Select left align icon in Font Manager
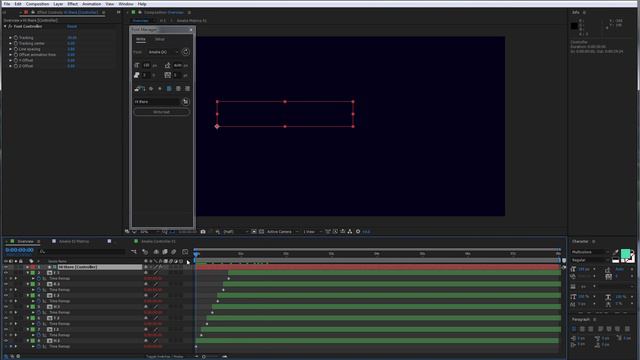The height and width of the screenshot is (360, 640). (x=169, y=89)
